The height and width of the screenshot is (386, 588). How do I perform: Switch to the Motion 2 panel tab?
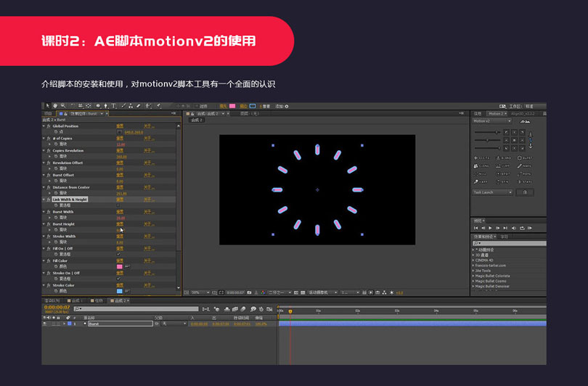coord(496,114)
